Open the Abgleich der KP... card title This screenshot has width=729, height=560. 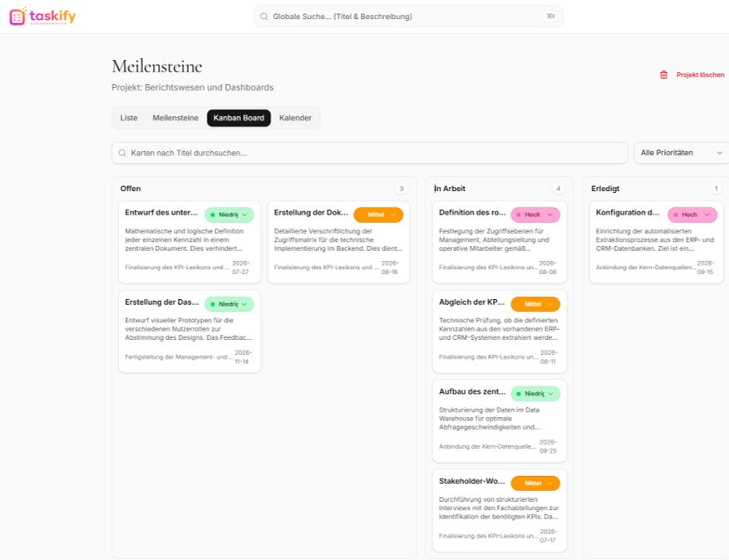[x=471, y=302]
